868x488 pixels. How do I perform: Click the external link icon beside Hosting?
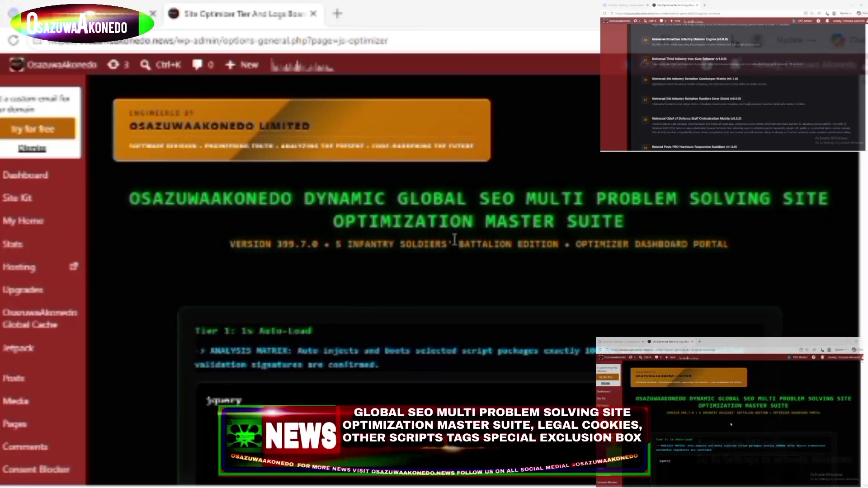[74, 267]
